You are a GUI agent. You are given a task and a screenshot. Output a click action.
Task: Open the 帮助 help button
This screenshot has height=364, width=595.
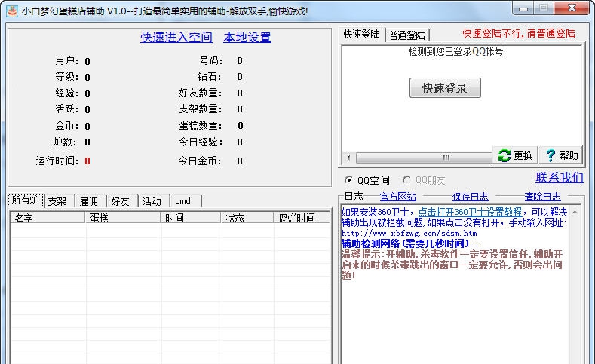[561, 155]
